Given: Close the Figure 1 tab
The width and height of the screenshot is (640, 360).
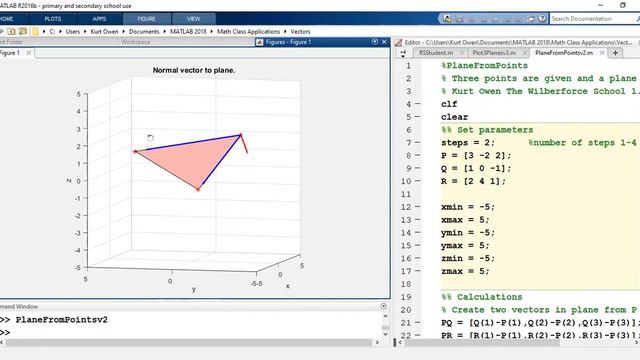Looking at the screenshot, I should [29, 53].
